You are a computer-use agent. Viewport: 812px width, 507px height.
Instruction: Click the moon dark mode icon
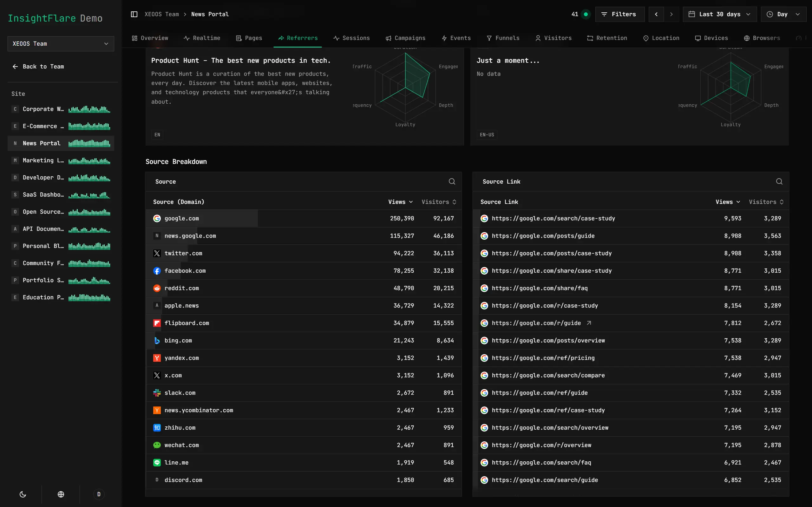tap(23, 494)
